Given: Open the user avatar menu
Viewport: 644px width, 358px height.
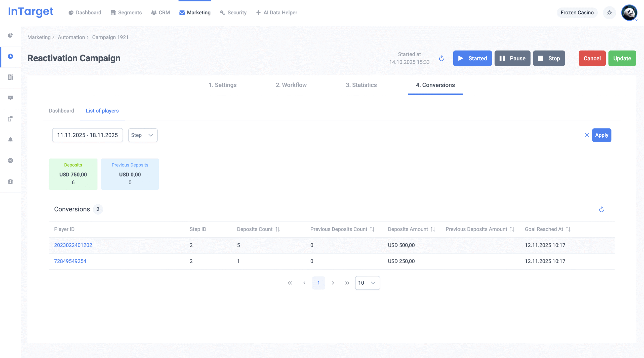Looking at the screenshot, I should 629,13.
